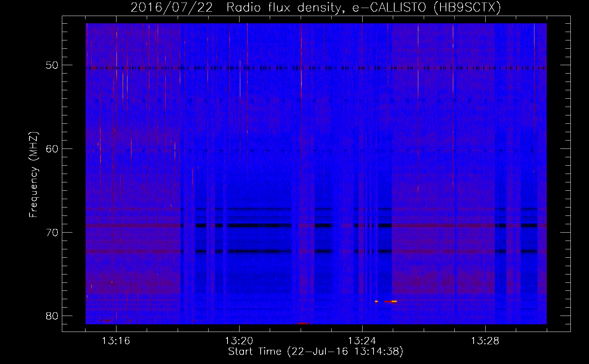Image resolution: width=589 pixels, height=364 pixels.
Task: Click the 'Start Time (22-Jul-16 13:14:38)' label
Action: (316, 352)
